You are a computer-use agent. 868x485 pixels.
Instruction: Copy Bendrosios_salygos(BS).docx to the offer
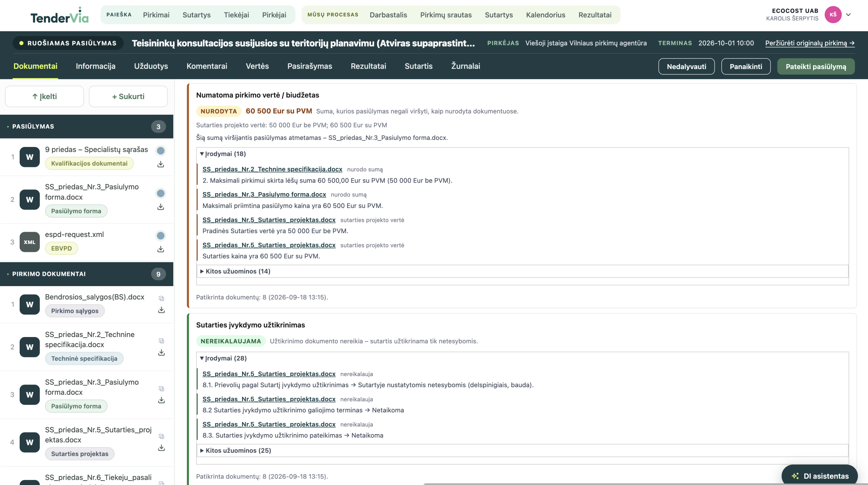pos(161,299)
